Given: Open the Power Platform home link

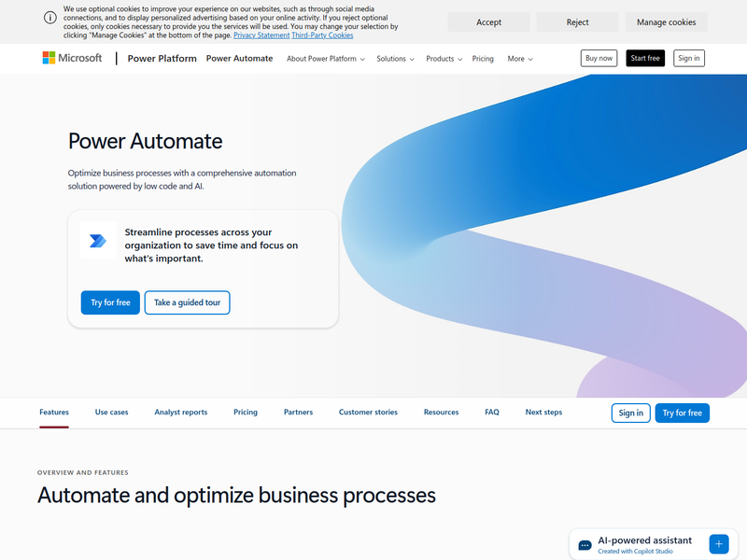Looking at the screenshot, I should [162, 59].
